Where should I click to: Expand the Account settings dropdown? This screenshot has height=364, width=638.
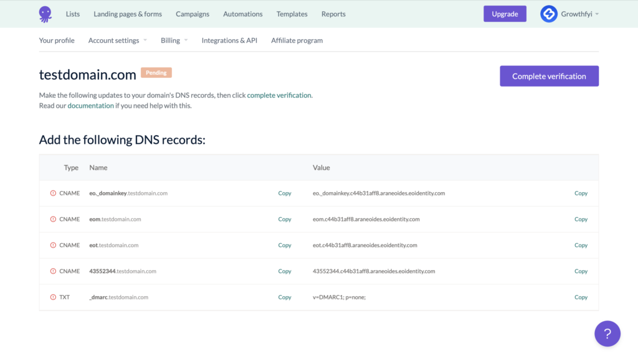pyautogui.click(x=118, y=40)
